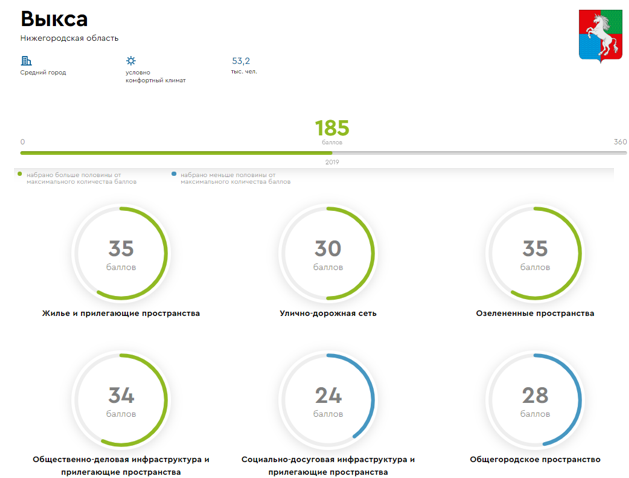Click the building icon above Средний город

point(26,61)
